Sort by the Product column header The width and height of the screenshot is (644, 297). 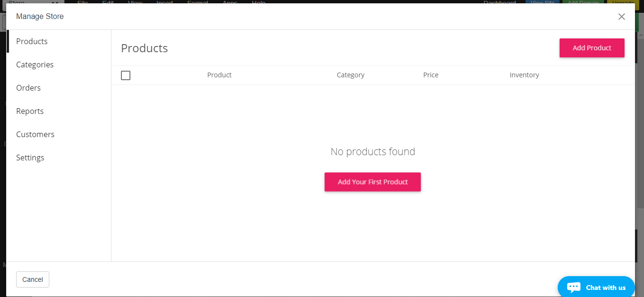tap(219, 75)
